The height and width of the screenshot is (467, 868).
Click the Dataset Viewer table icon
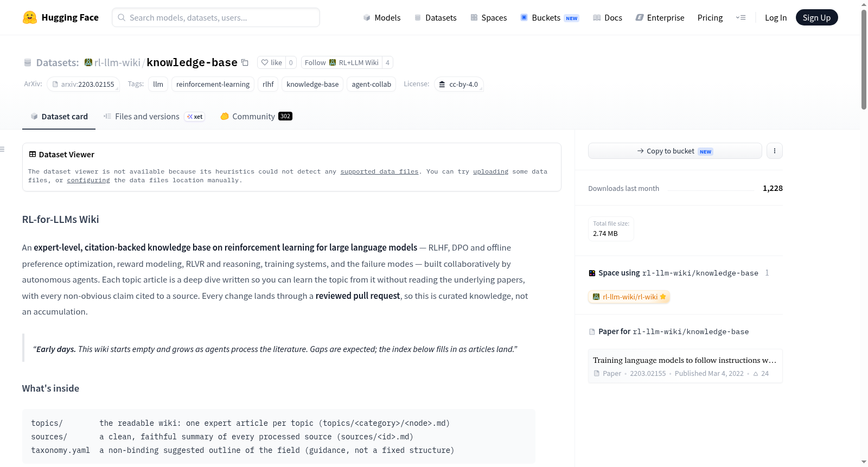tap(33, 155)
